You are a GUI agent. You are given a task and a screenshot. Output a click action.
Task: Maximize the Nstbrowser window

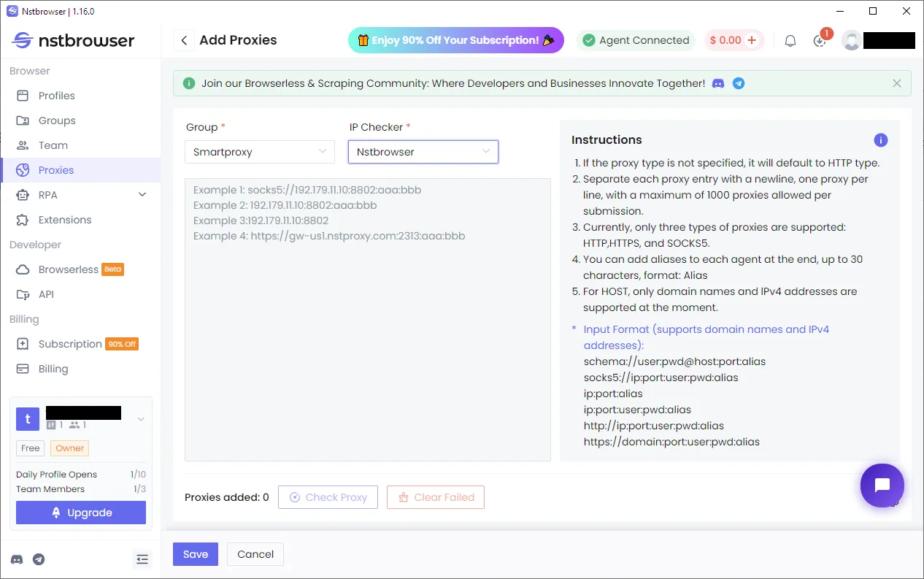[x=873, y=11]
